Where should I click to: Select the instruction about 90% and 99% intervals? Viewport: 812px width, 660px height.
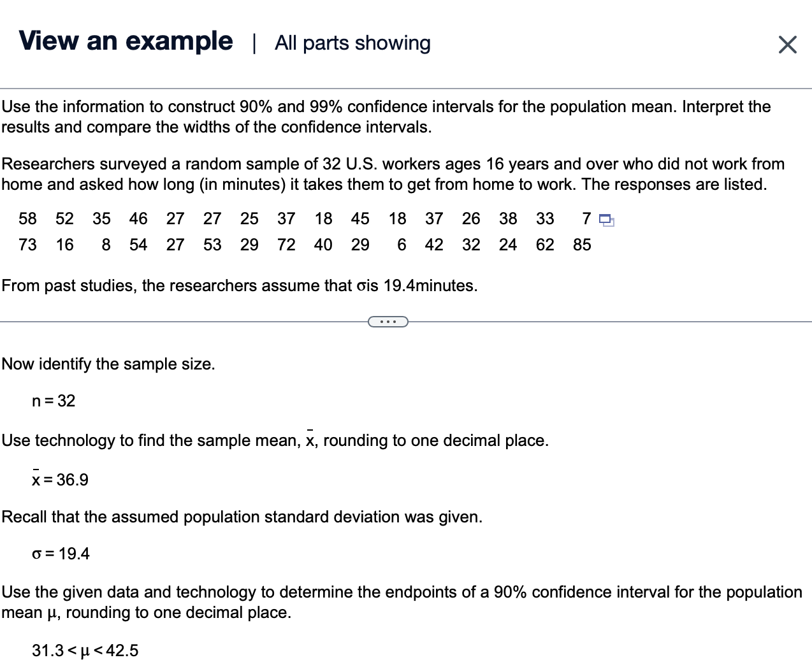coord(382,117)
